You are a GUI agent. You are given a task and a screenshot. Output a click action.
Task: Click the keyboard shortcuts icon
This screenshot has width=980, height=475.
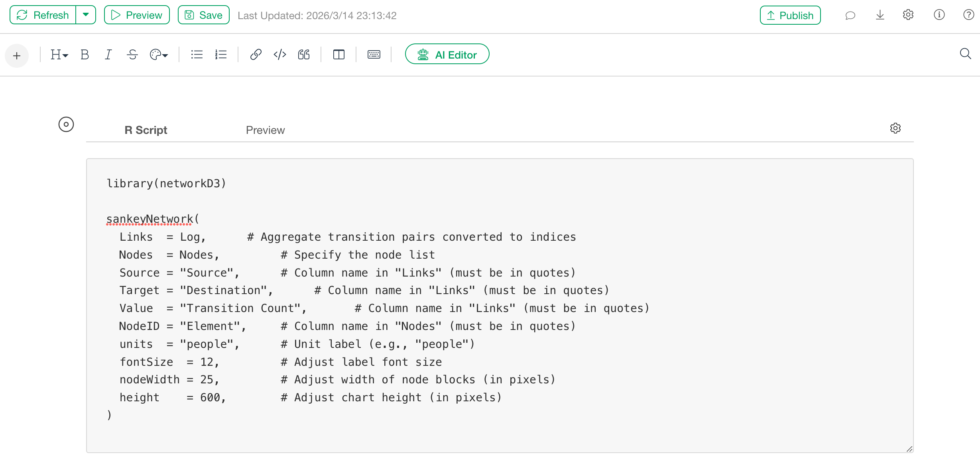[x=374, y=55]
